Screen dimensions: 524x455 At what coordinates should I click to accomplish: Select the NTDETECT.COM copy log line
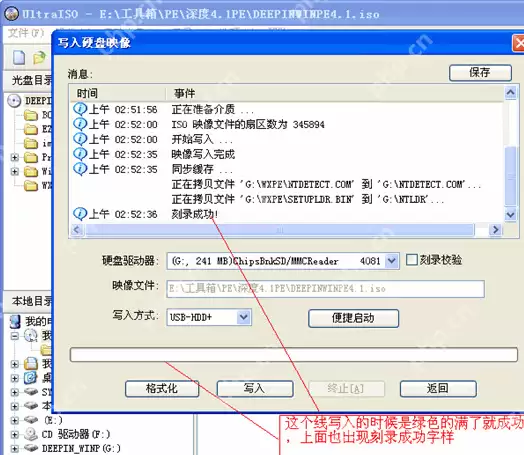tap(326, 184)
